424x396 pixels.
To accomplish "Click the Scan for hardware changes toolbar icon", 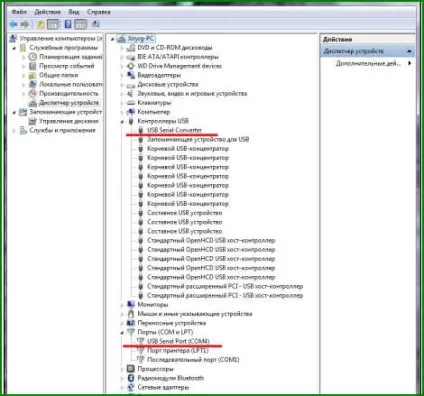I will coord(96,24).
